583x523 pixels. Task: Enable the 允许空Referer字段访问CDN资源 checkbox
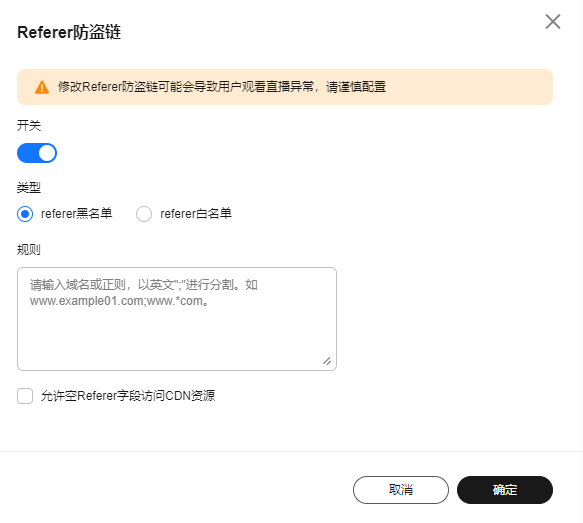25,396
